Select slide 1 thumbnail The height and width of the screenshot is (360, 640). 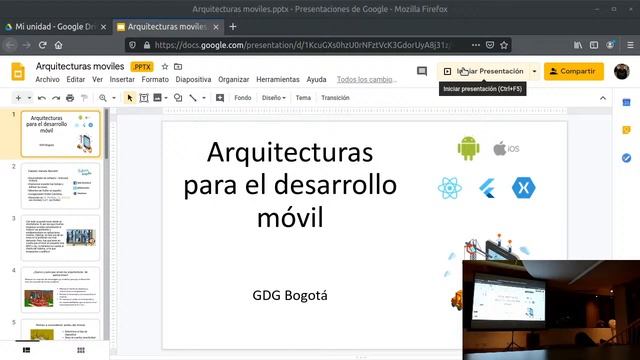pos(60,133)
